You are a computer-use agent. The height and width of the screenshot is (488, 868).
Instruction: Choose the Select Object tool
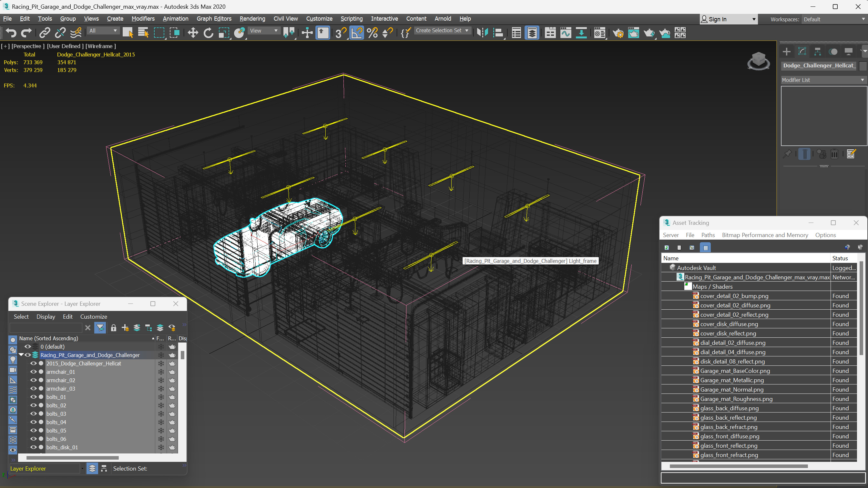(x=128, y=33)
